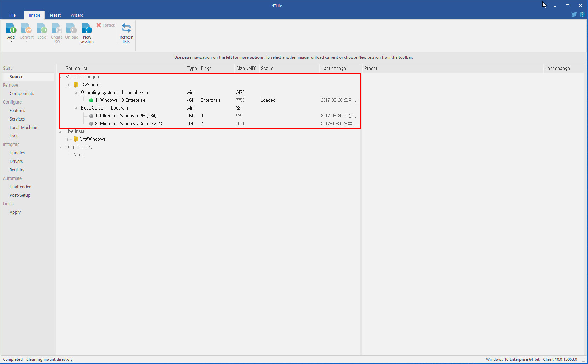Click the Unload image icon
Image resolution: width=588 pixels, height=364 pixels.
pyautogui.click(x=72, y=28)
